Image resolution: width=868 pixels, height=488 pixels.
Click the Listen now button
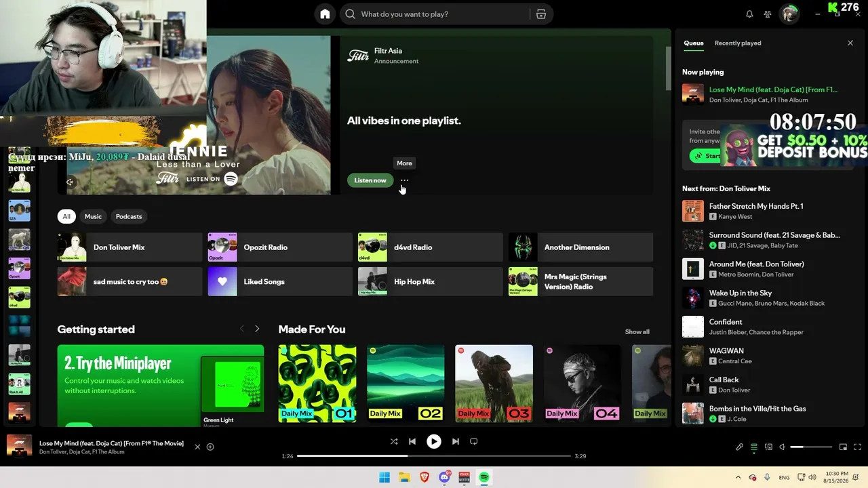pyautogui.click(x=370, y=180)
